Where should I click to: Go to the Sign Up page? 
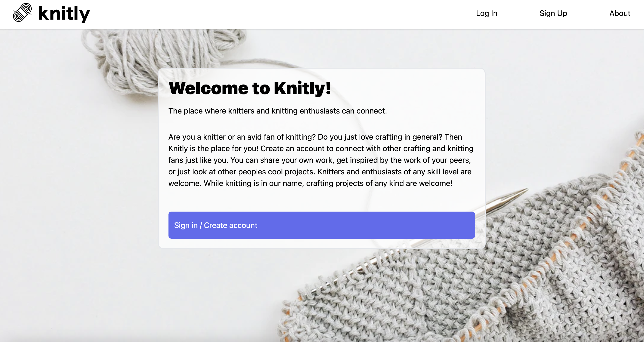point(553,13)
